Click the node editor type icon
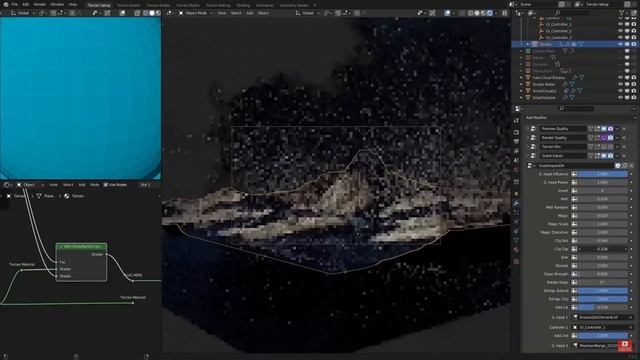Screen dimensions: 640x360 click(7, 185)
